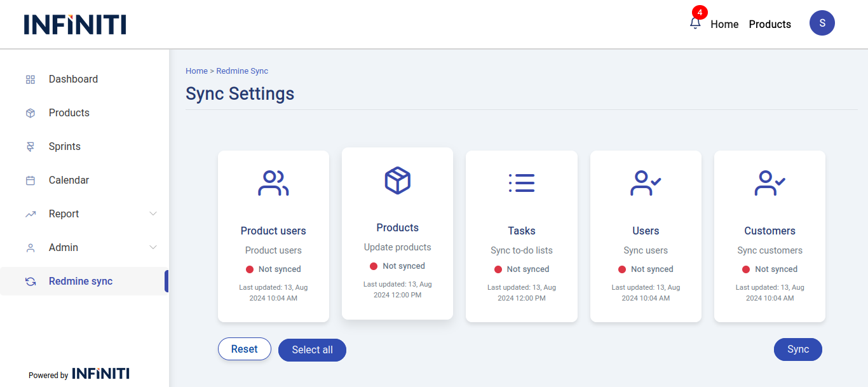Select the Tasks card title
868x387 pixels.
[521, 231]
